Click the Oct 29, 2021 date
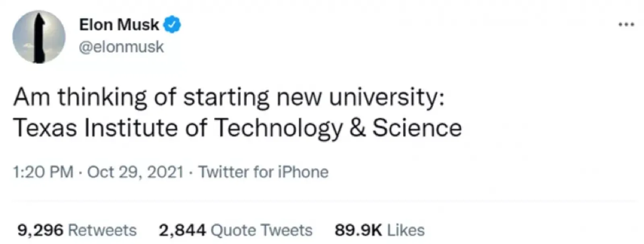 135,172
